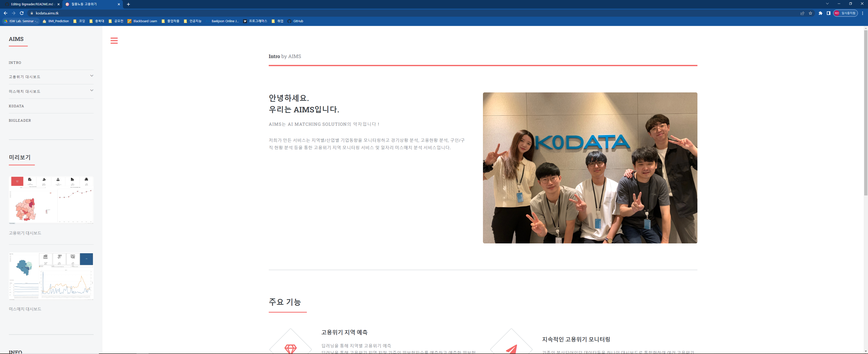
Task: Open the Extensions puzzle icon
Action: click(x=820, y=13)
